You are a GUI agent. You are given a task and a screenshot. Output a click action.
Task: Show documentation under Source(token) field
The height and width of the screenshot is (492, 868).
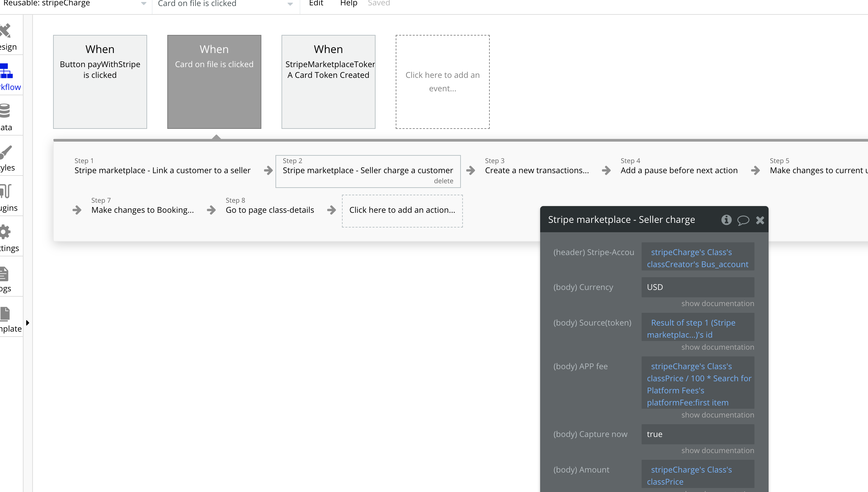point(718,347)
